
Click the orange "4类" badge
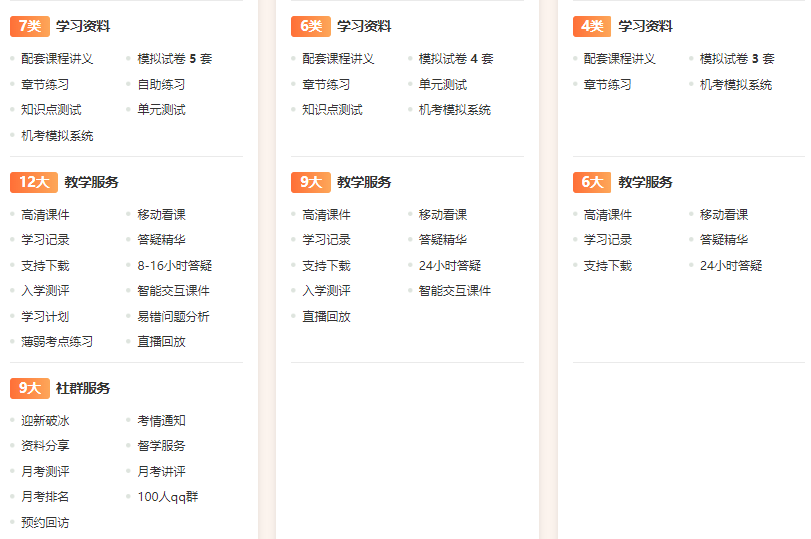[x=591, y=26]
